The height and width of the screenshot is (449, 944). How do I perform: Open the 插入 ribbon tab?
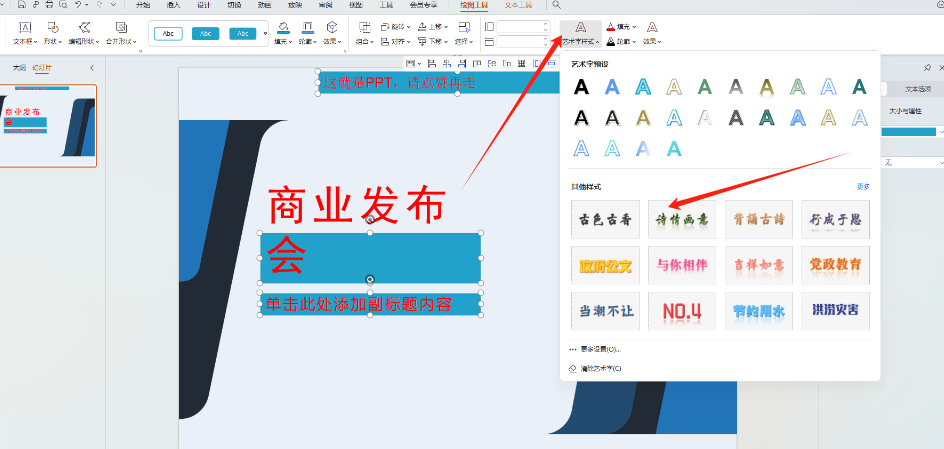(173, 5)
